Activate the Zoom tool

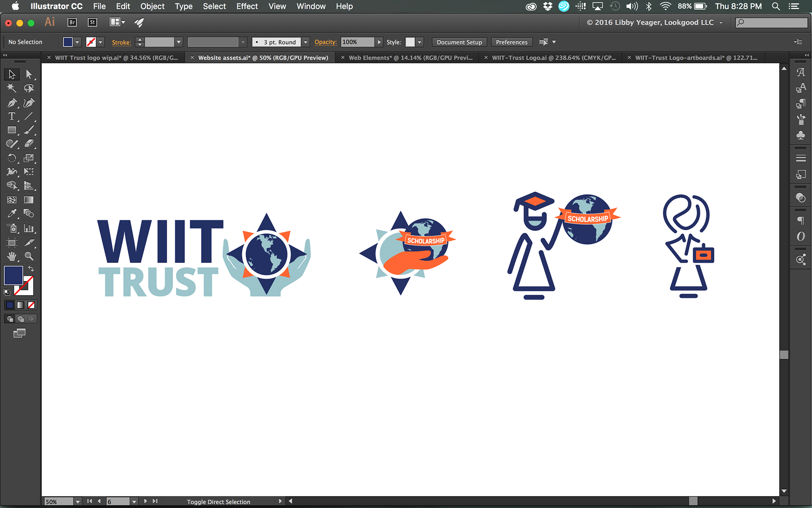click(29, 256)
